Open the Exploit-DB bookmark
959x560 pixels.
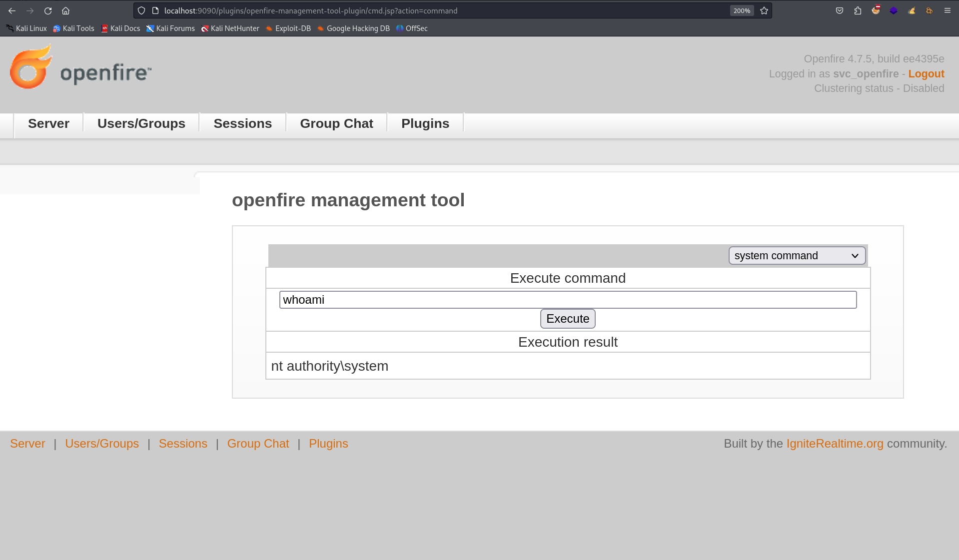(288, 28)
